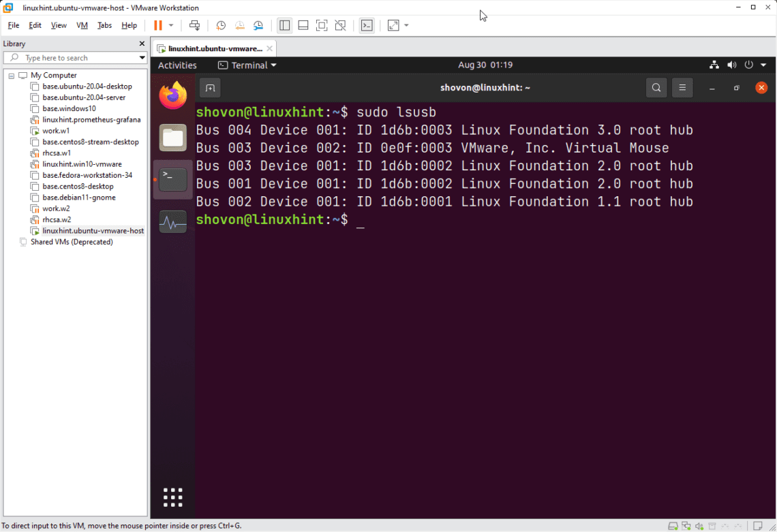Click Activities in the guest top bar

point(177,65)
